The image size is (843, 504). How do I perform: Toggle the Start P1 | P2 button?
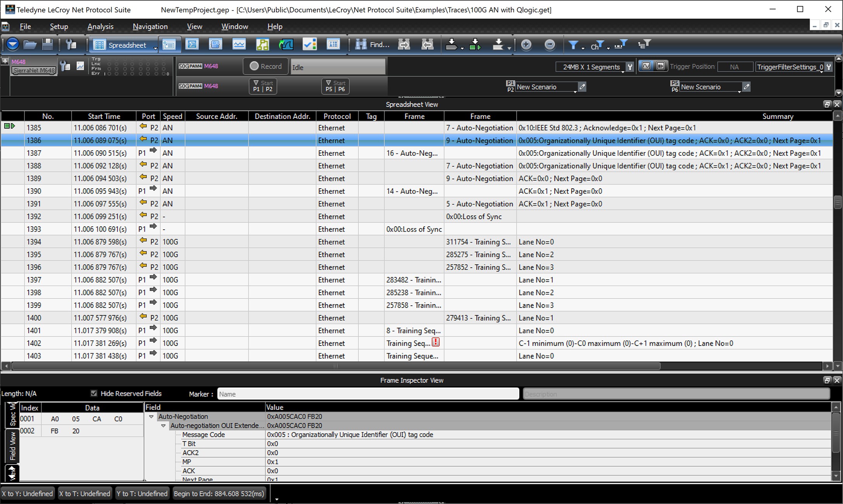pos(263,86)
